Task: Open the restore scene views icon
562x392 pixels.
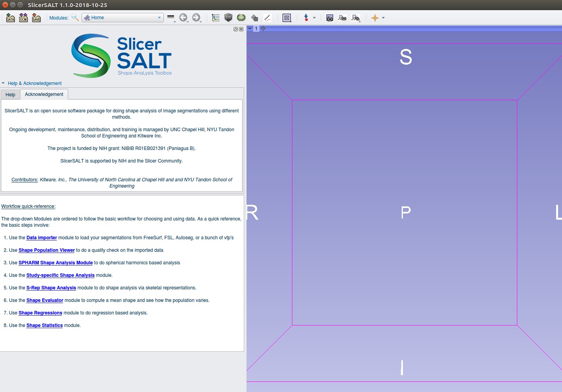Action: click(x=356, y=18)
